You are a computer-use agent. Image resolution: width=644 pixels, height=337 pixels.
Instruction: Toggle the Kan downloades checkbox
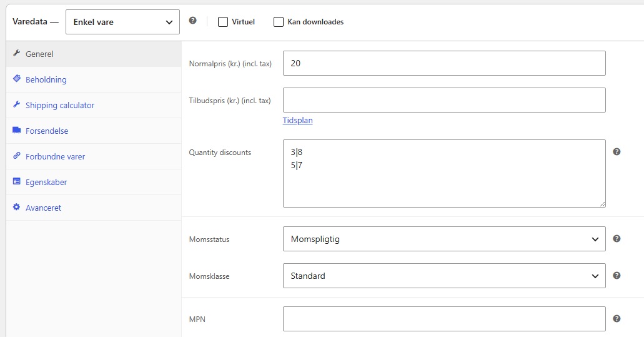[x=279, y=22]
